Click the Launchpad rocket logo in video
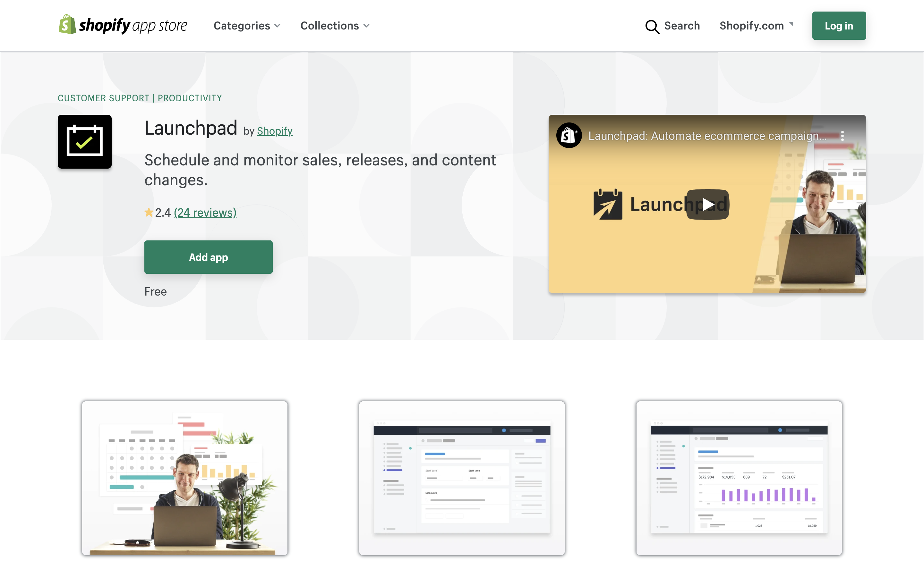This screenshot has width=924, height=577. point(607,205)
